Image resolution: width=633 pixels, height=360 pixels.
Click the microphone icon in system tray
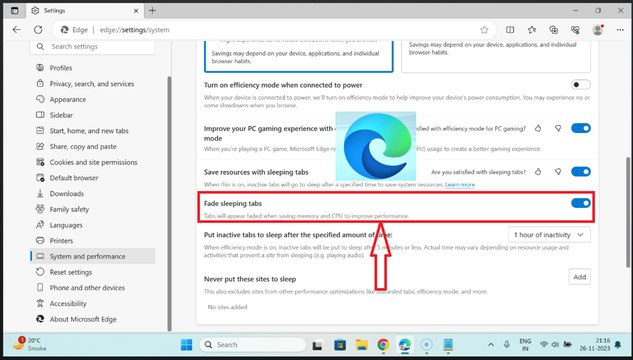507,345
